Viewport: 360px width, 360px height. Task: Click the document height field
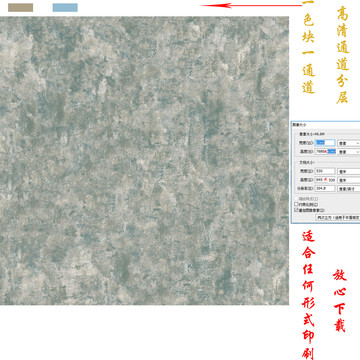pyautogui.click(x=325, y=180)
